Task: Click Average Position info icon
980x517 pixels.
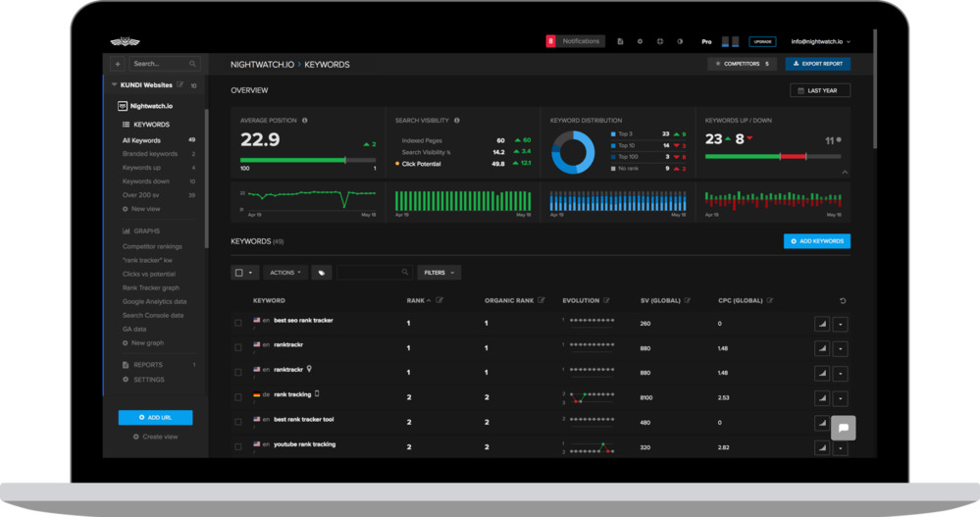Action: pyautogui.click(x=305, y=121)
